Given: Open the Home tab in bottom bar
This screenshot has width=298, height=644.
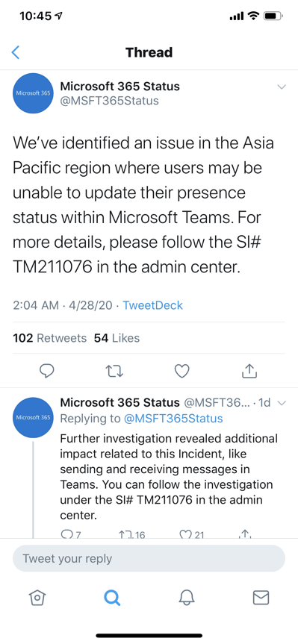Looking at the screenshot, I should coord(37,598).
